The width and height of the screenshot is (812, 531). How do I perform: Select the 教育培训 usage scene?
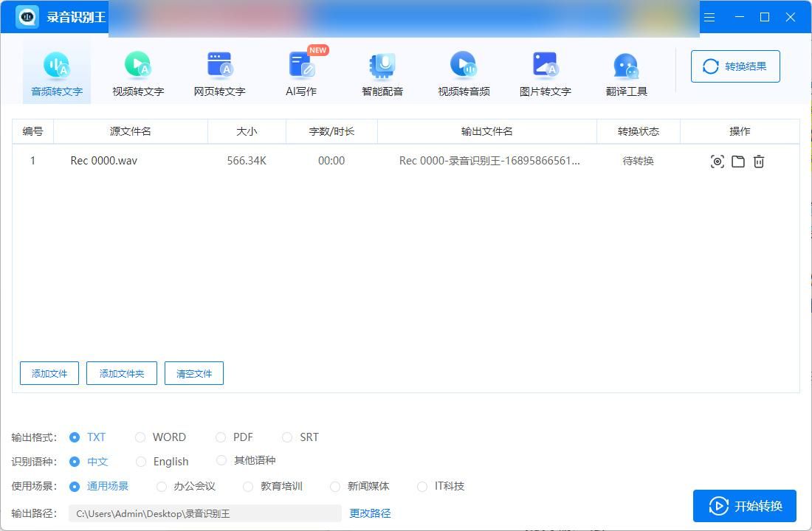pyautogui.click(x=248, y=487)
